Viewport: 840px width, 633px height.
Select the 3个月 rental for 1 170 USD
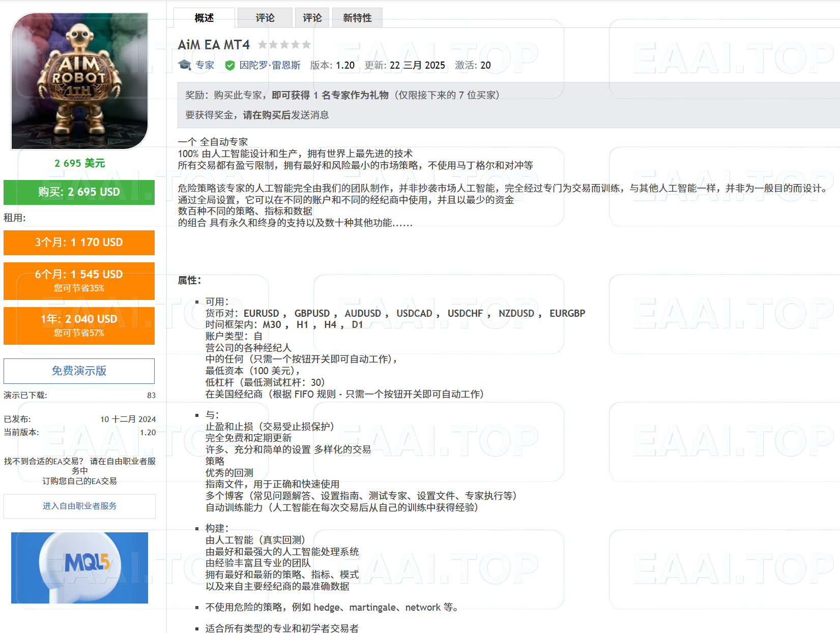pos(79,243)
